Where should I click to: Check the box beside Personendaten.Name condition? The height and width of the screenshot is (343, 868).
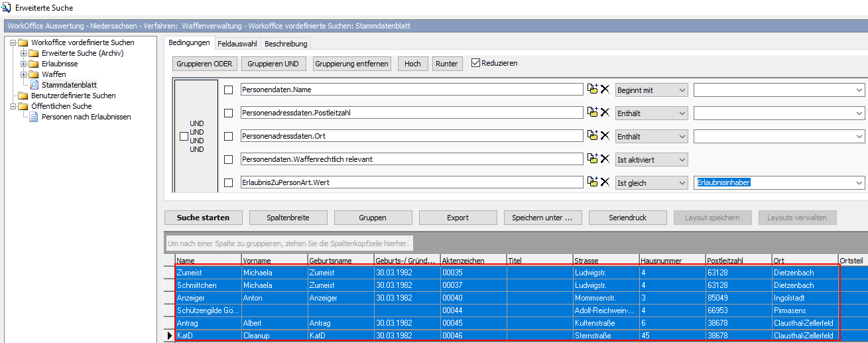[229, 90]
